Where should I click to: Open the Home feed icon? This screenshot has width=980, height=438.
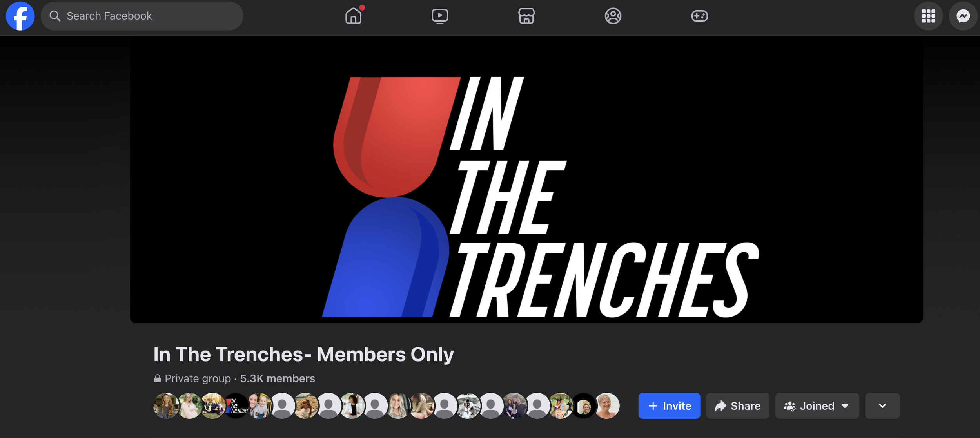[x=353, y=16]
